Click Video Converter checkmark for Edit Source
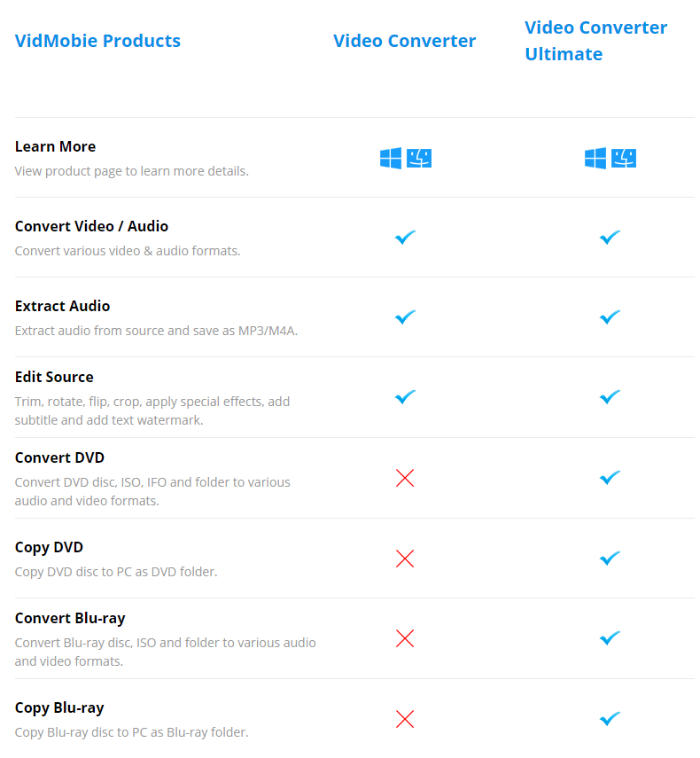 tap(405, 397)
